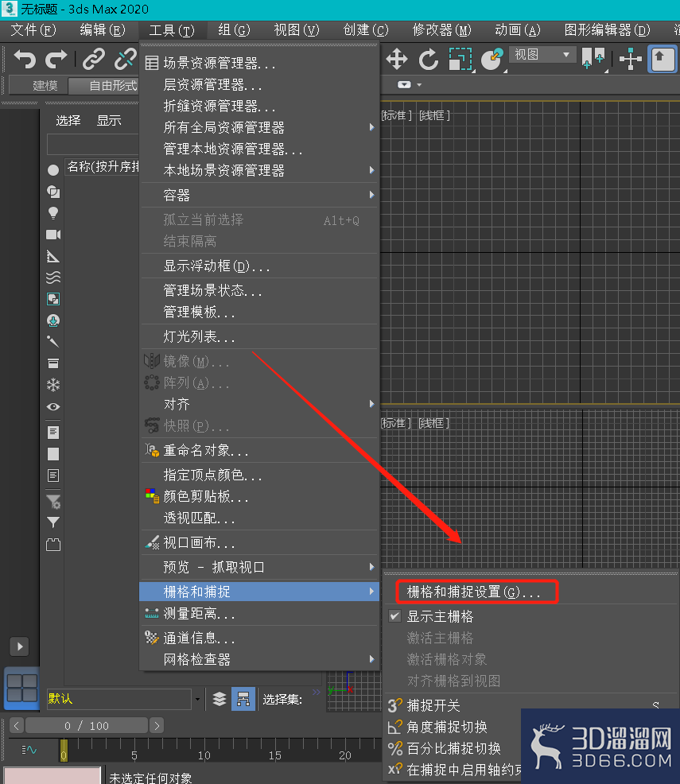
Task: Activate the Select and Move tool
Action: pyautogui.click(x=397, y=59)
